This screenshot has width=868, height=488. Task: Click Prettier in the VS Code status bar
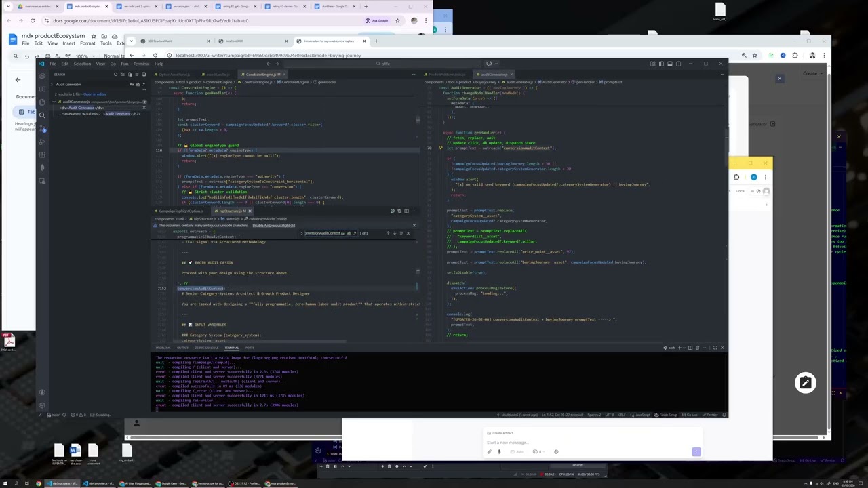click(710, 415)
